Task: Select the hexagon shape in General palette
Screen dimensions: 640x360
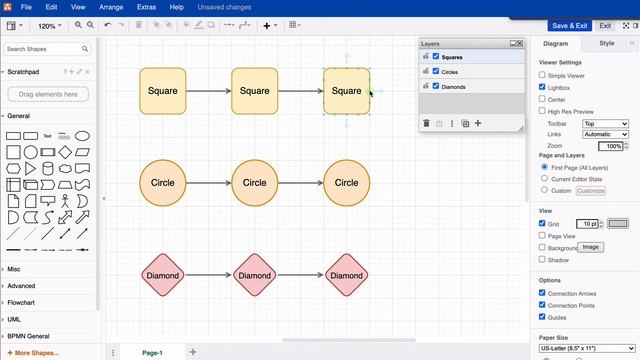Action: [13, 169]
